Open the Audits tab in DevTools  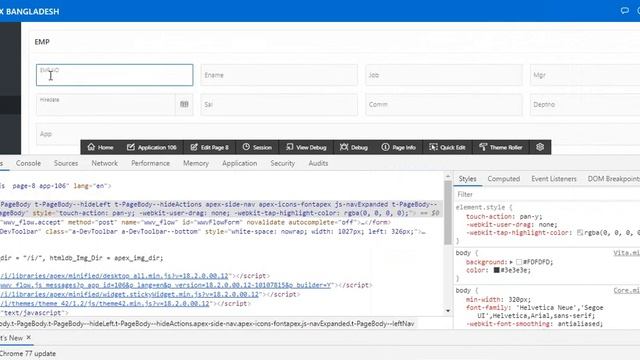click(x=318, y=163)
